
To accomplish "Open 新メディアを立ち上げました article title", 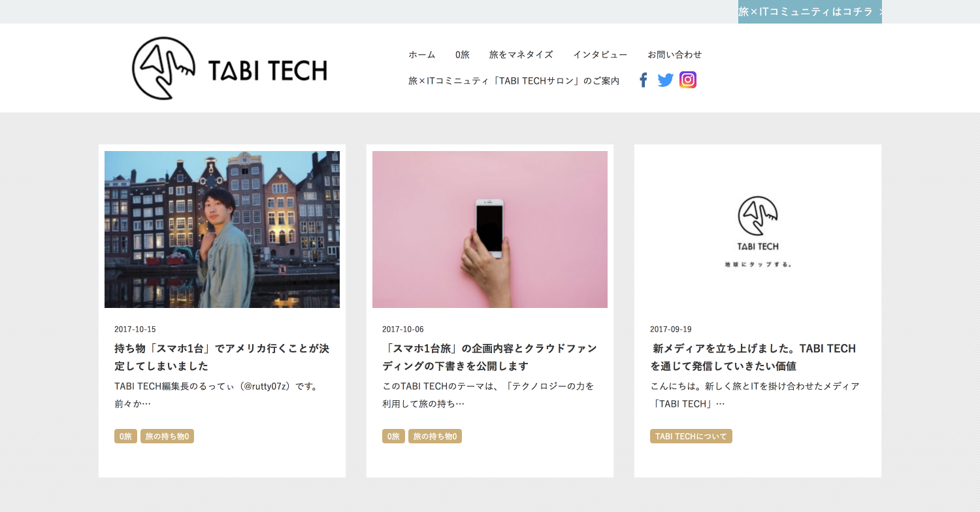I will click(754, 357).
